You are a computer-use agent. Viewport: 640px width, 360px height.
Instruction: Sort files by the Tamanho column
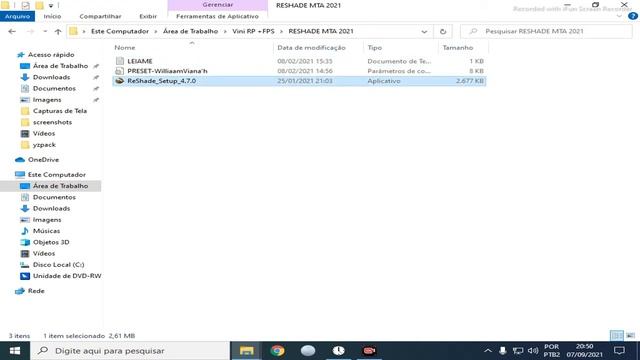[458, 48]
